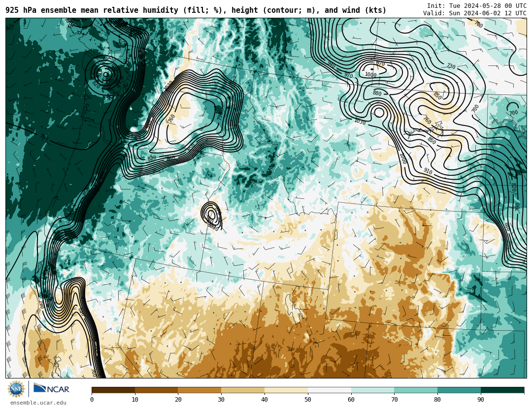532x409 pixels.
Task: Click the 910 contour label on the right
Action: coord(428,172)
